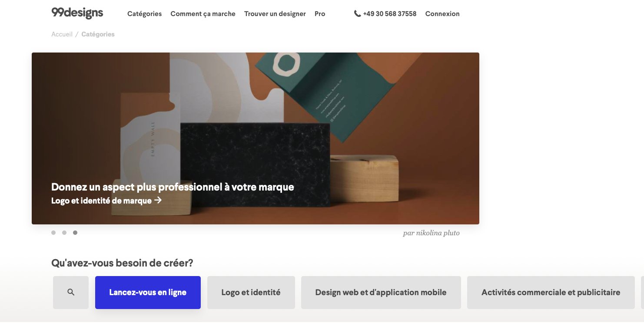Select the first carousel dot
This screenshot has height=329, width=644.
tap(53, 233)
